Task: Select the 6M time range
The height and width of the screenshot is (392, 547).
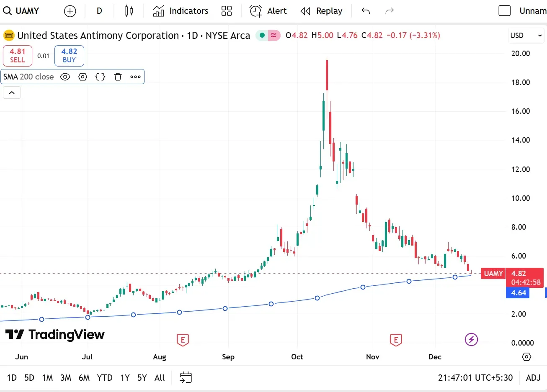Action: pos(84,378)
